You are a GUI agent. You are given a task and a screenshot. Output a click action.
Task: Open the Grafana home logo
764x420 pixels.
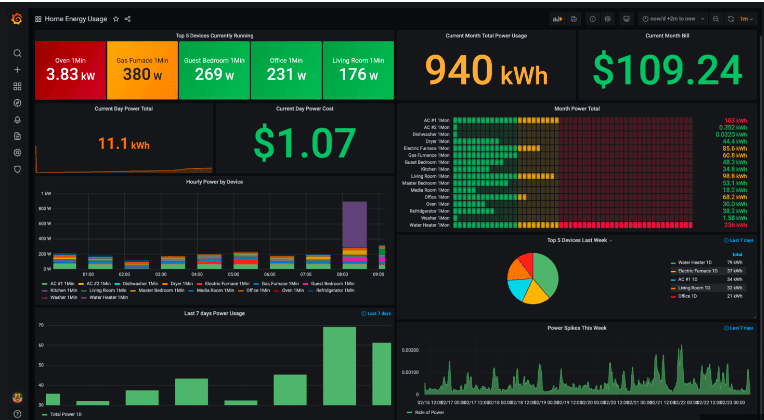pyautogui.click(x=17, y=19)
